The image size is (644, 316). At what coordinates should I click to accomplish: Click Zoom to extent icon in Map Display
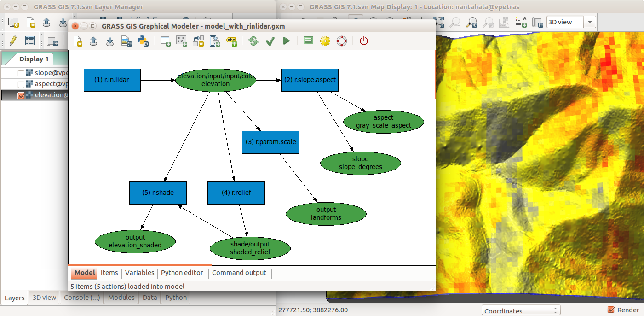point(439,22)
